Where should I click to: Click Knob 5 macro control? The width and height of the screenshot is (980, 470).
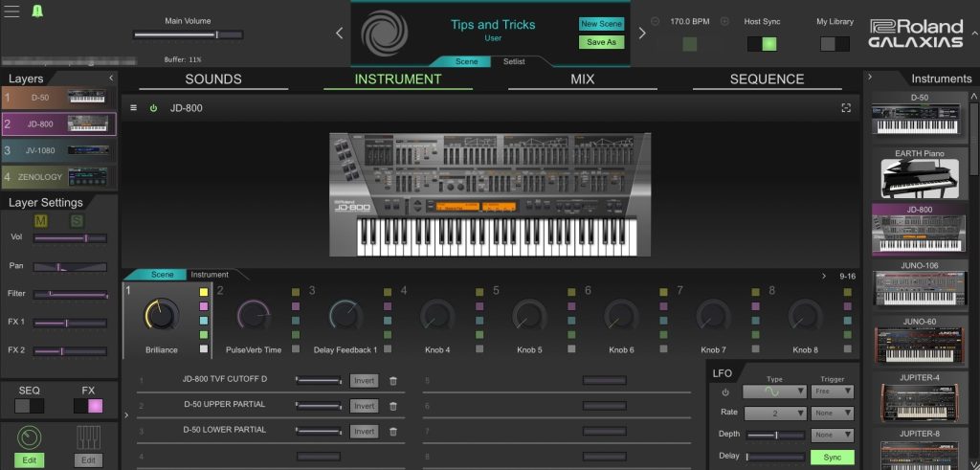point(529,315)
